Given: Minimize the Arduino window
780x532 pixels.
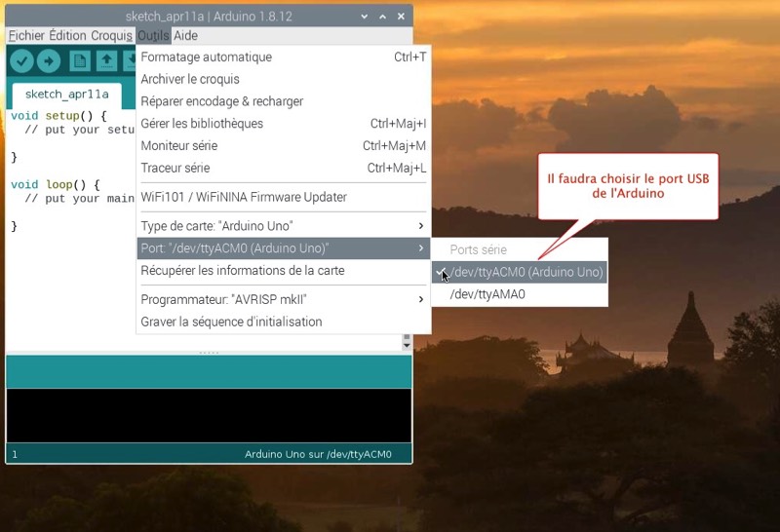Looking at the screenshot, I should pyautogui.click(x=364, y=17).
